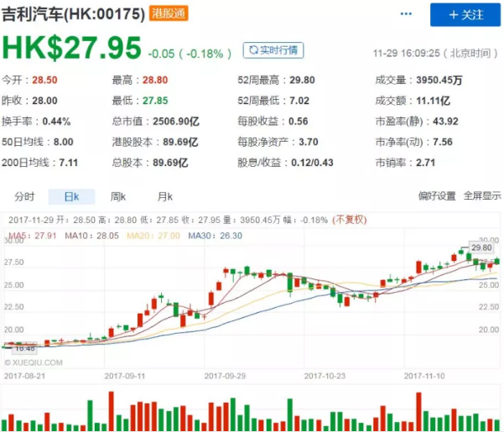Viewport: 504px width, 432px height.
Task: Click the 50日均线 value 8.00
Action: [64, 142]
